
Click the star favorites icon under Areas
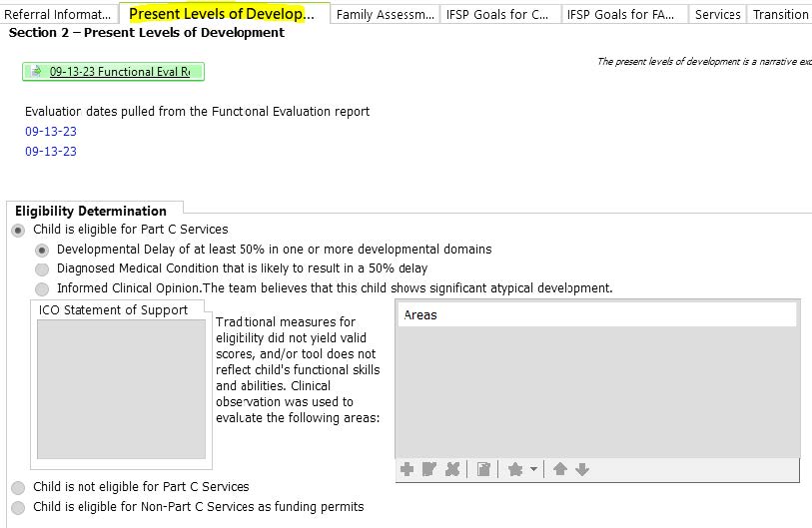515,469
